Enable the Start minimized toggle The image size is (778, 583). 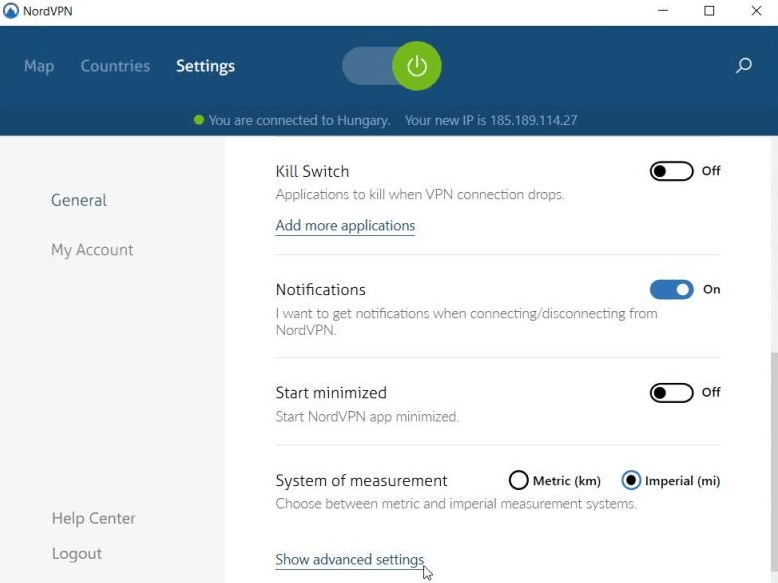pyautogui.click(x=671, y=392)
